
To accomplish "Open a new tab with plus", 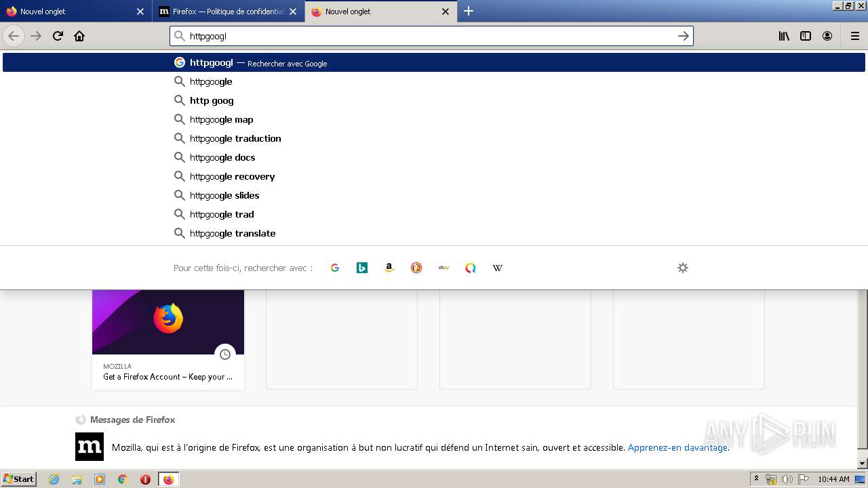I will 469,11.
